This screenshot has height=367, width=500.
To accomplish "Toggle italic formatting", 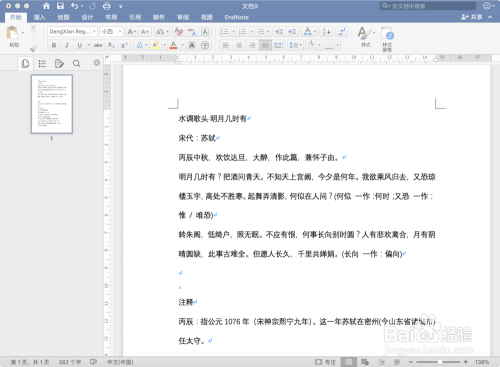I will pyautogui.click(x=67, y=45).
